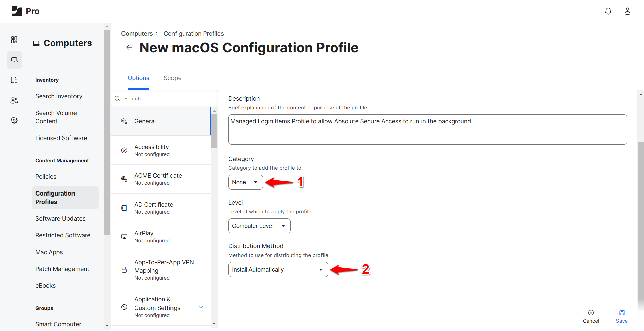The image size is (644, 331).
Task: Select the Options tab
Action: click(x=138, y=78)
